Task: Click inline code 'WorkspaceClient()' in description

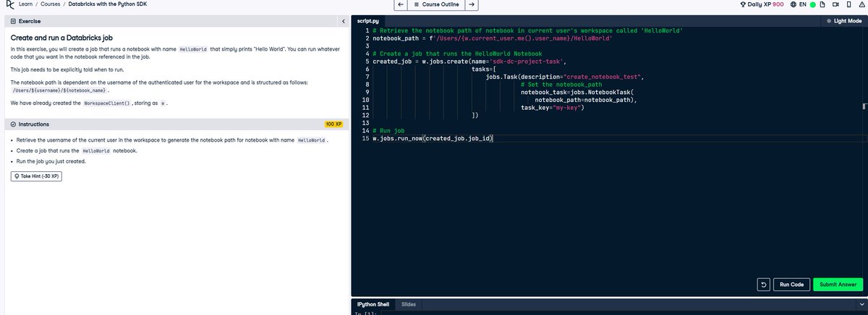Action: [x=106, y=103]
